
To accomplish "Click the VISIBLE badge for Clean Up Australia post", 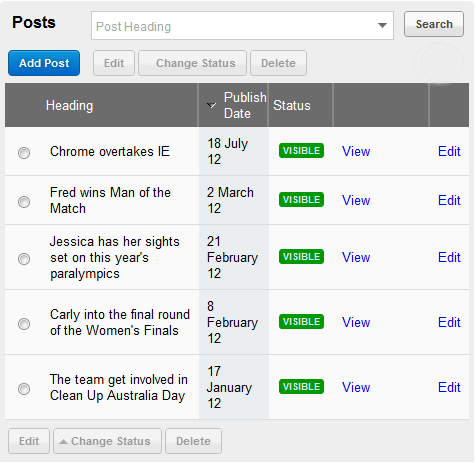I will (302, 387).
